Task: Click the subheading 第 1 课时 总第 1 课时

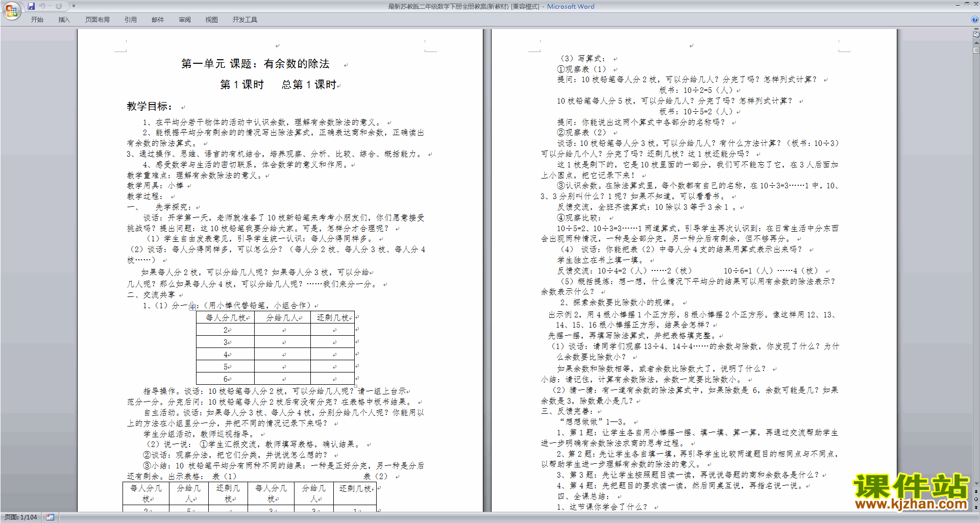Action: point(278,85)
